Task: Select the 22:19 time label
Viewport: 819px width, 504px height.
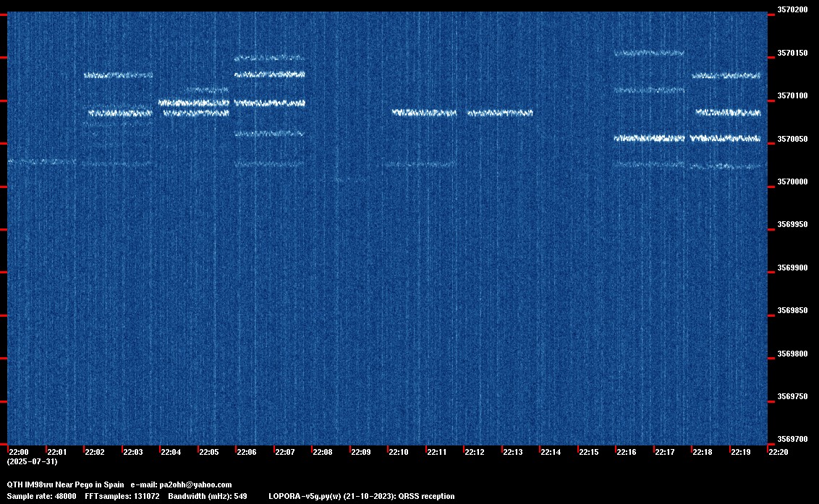Action: (741, 452)
